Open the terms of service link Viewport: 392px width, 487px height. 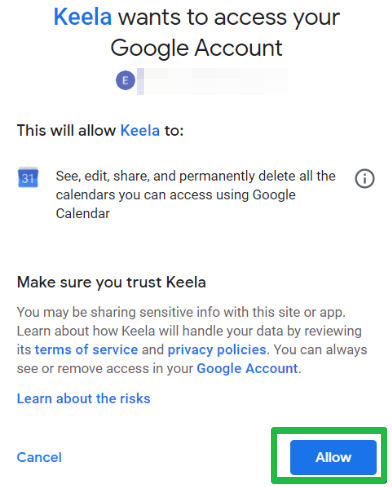pyautogui.click(x=86, y=350)
